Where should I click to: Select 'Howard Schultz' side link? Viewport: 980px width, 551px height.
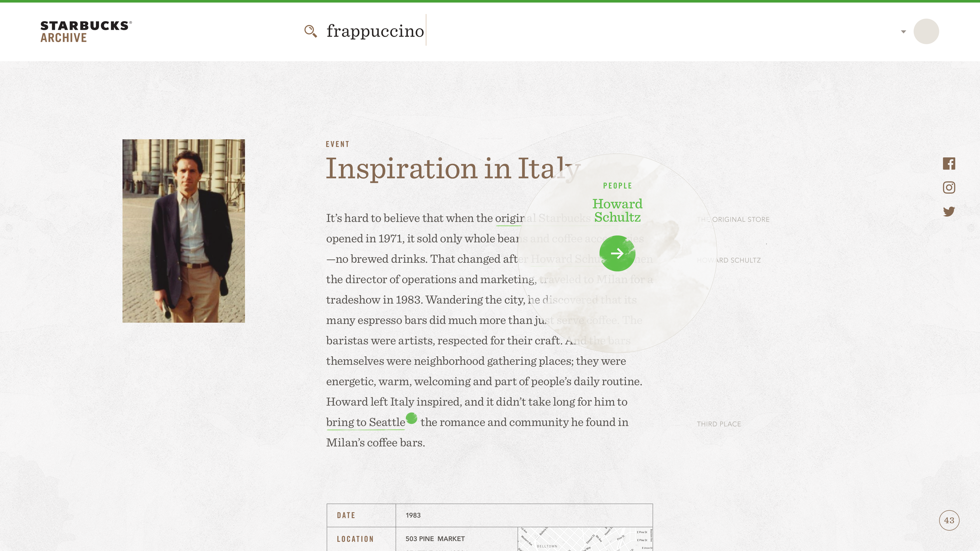coord(729,260)
